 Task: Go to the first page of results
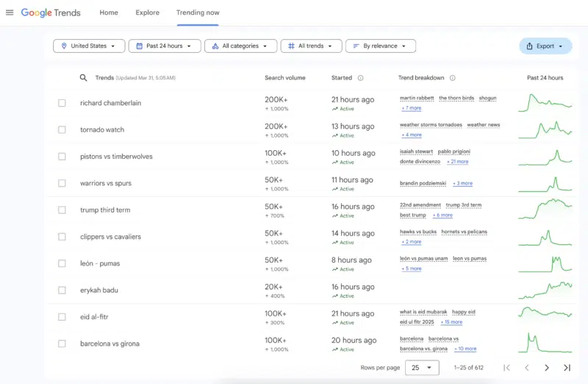point(506,368)
